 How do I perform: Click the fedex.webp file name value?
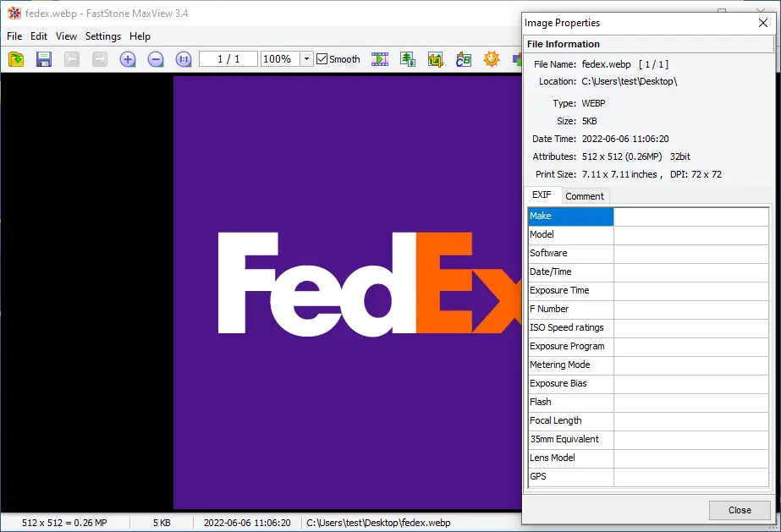pos(606,64)
